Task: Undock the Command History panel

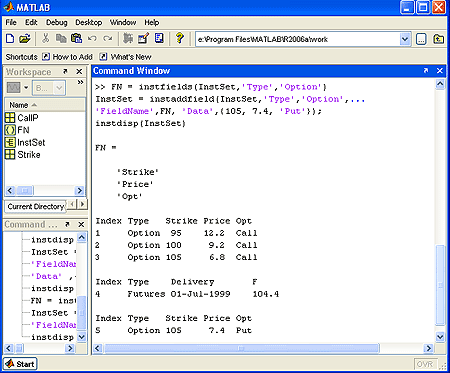Action: [x=67, y=224]
